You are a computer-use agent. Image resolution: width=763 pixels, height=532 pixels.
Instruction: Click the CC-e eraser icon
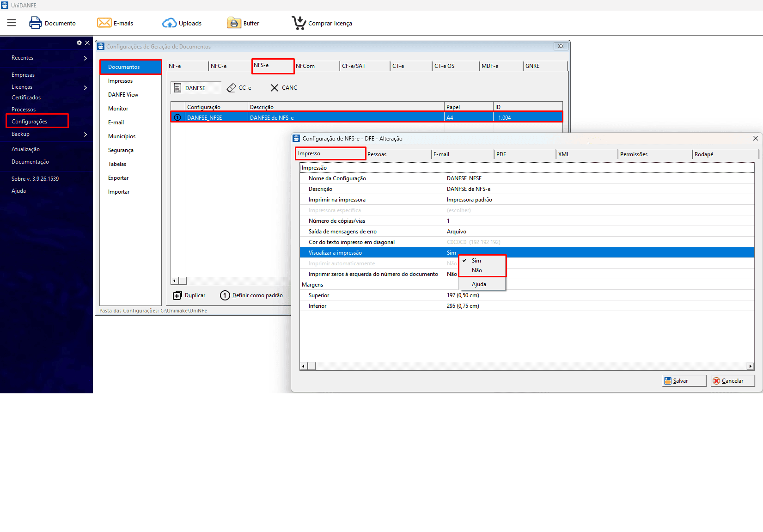coord(231,88)
